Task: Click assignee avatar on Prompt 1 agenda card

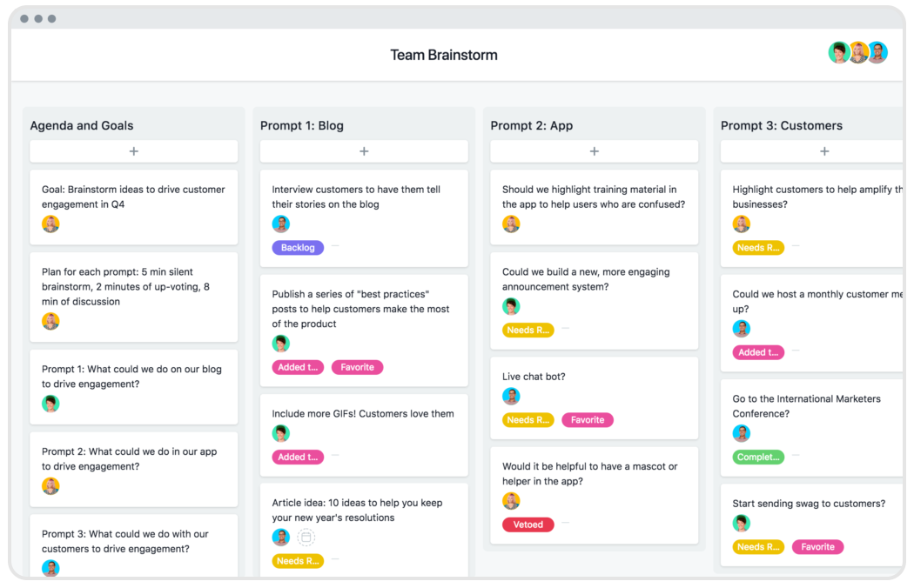Action: [50, 404]
